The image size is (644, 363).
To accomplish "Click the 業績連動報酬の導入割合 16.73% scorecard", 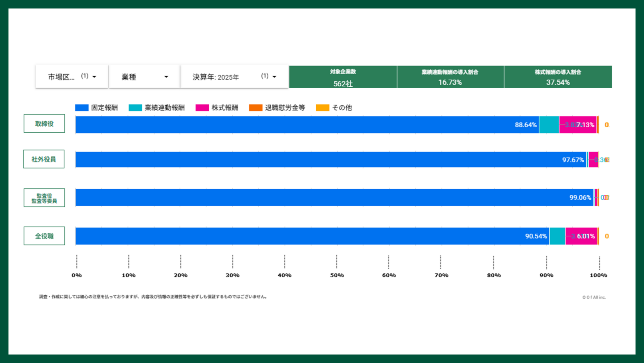I will (x=450, y=77).
